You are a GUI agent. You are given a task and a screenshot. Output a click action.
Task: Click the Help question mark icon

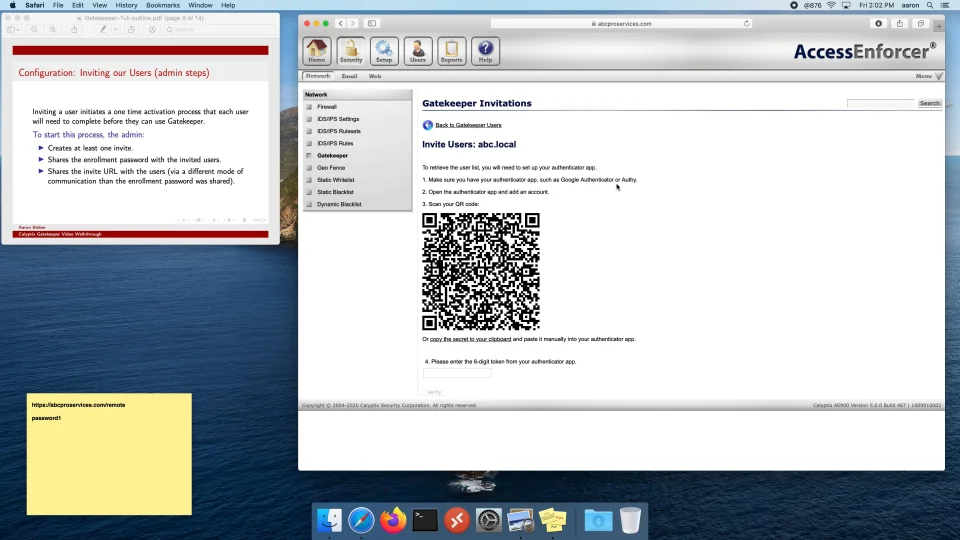tap(485, 50)
